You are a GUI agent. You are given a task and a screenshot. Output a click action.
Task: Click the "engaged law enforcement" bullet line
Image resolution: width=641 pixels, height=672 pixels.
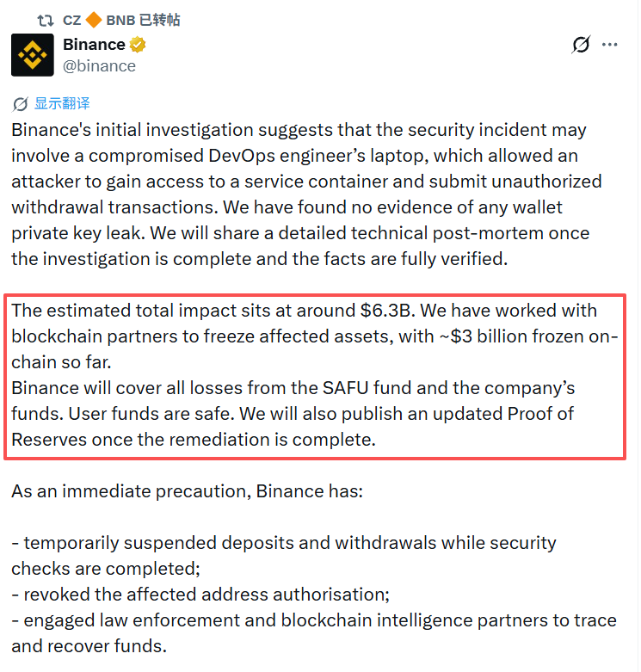tap(314, 633)
